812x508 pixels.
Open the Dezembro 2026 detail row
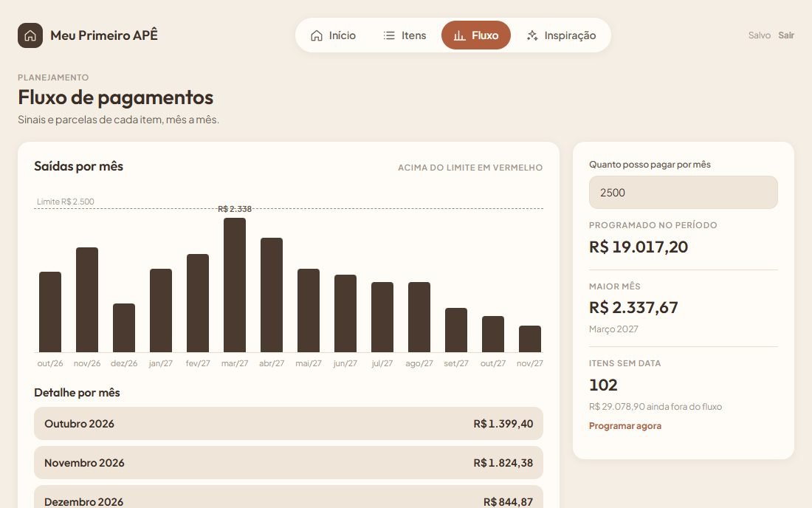pyautogui.click(x=289, y=497)
